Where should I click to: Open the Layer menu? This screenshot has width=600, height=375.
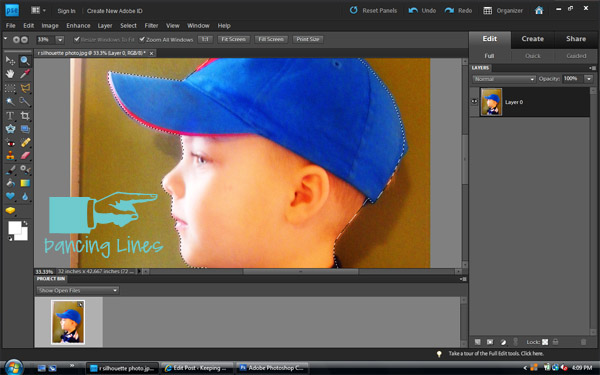coord(105,26)
